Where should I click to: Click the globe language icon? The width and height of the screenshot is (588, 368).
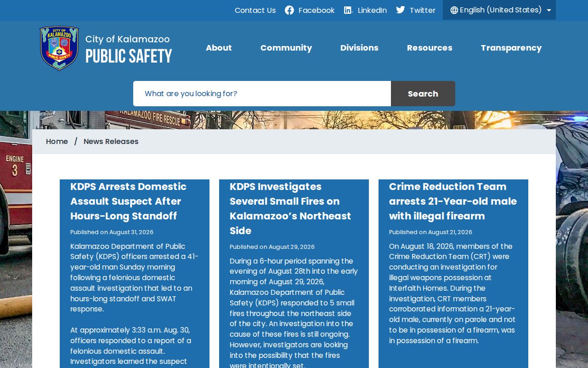(x=454, y=10)
